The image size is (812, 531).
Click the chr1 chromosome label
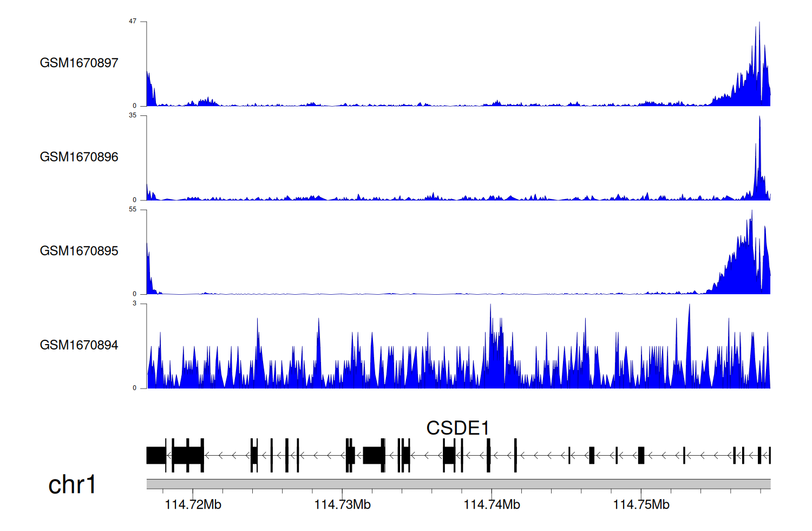point(72,484)
